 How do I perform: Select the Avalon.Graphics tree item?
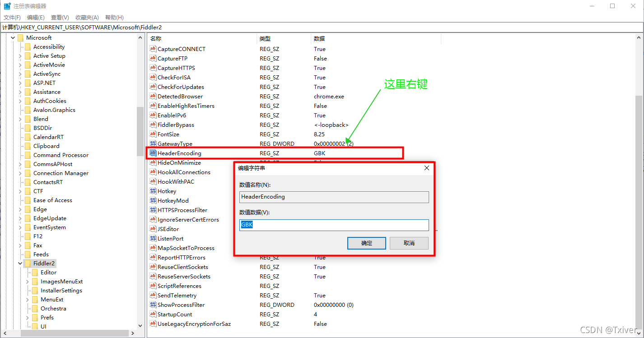tap(54, 110)
